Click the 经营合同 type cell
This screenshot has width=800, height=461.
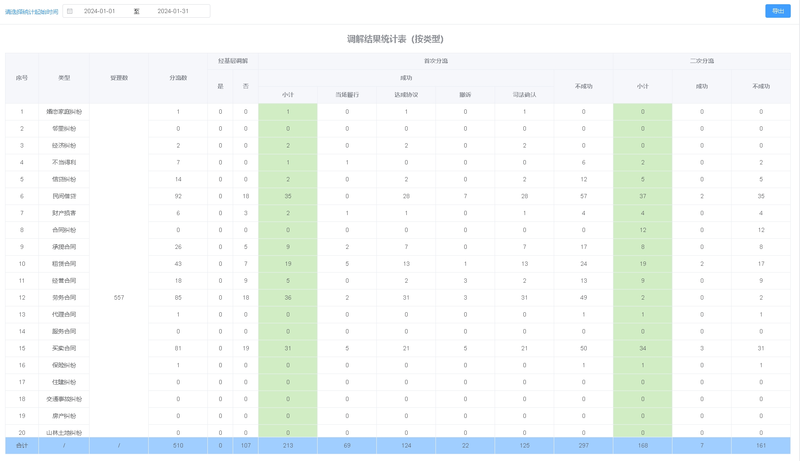point(64,280)
